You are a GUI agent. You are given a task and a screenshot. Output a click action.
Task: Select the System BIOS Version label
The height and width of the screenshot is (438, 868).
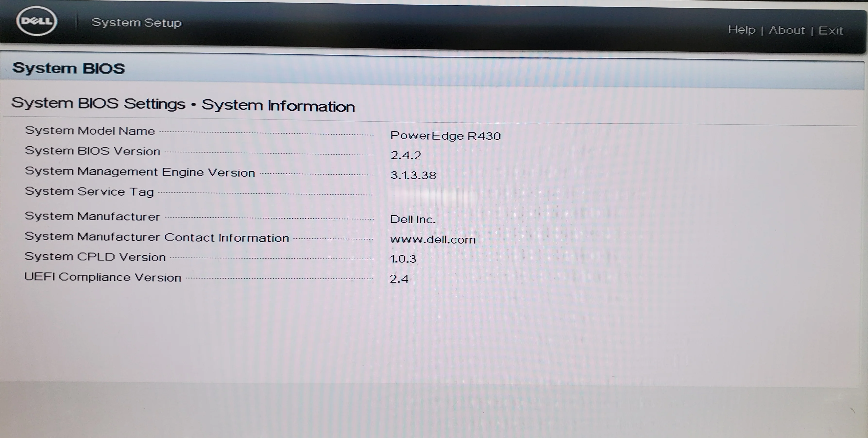click(x=92, y=151)
